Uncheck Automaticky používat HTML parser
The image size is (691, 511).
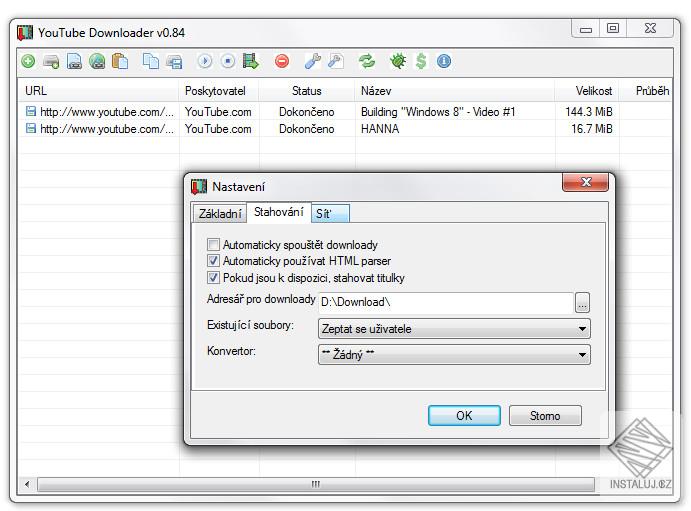click(x=213, y=261)
